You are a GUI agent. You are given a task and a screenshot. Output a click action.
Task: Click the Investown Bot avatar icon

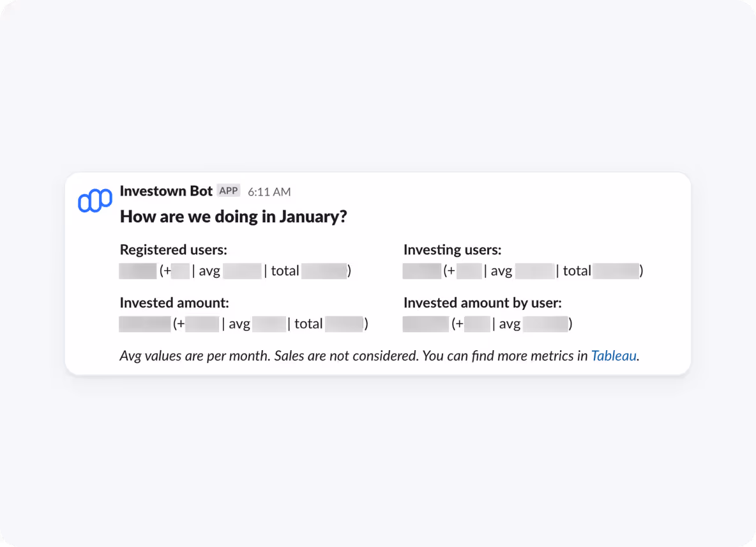pos(94,201)
